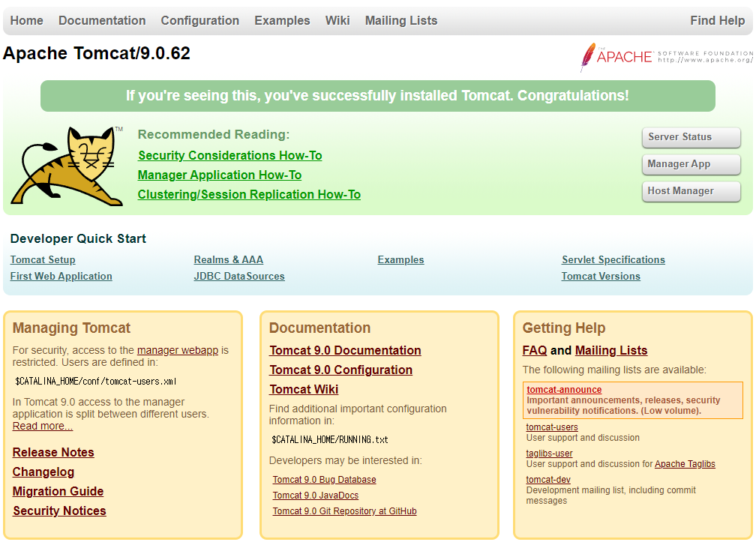The height and width of the screenshot is (545, 756).
Task: Open Security Considerations How-To link
Action: [x=230, y=156]
